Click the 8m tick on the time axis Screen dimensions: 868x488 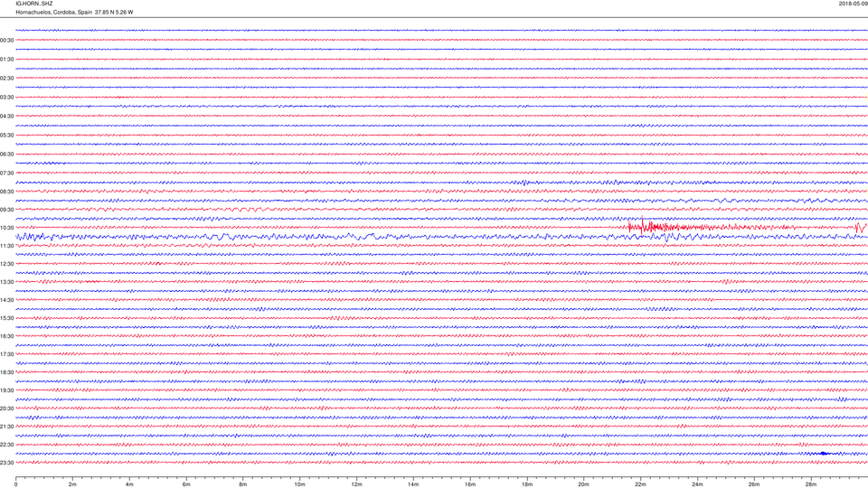pos(243,484)
